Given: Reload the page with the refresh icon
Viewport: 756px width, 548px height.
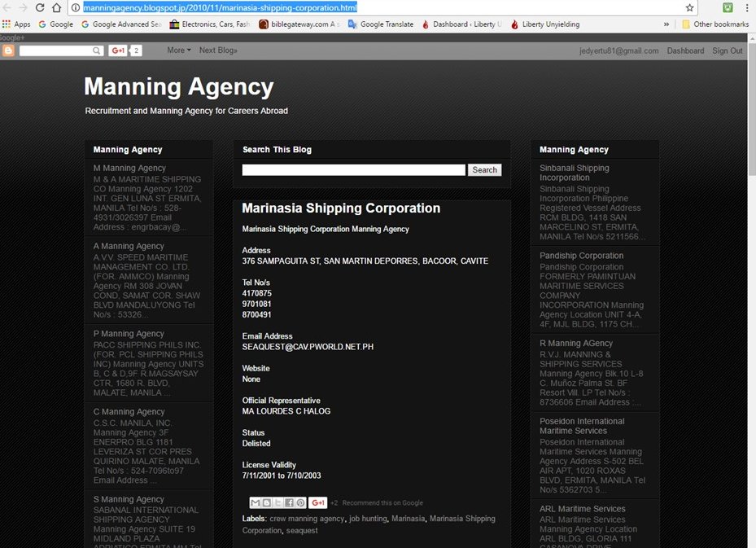Looking at the screenshot, I should pyautogui.click(x=40, y=7).
